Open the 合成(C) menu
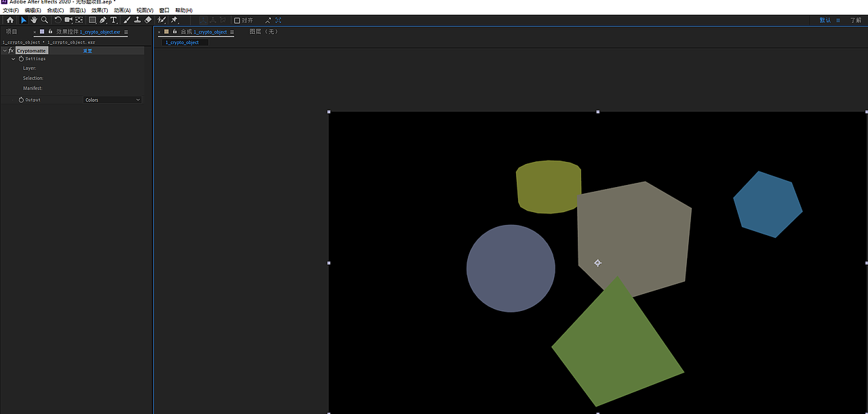The image size is (868, 414). click(55, 11)
